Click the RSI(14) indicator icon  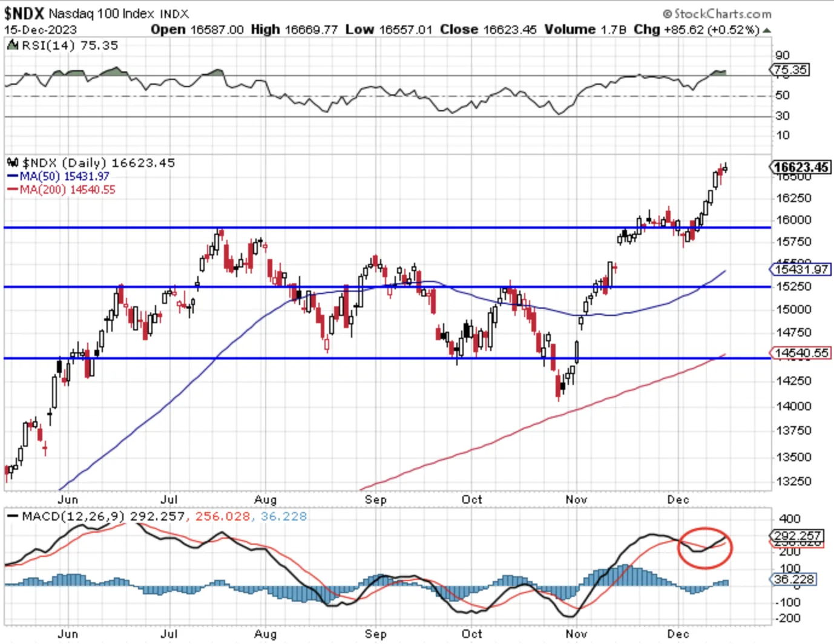coord(13,45)
